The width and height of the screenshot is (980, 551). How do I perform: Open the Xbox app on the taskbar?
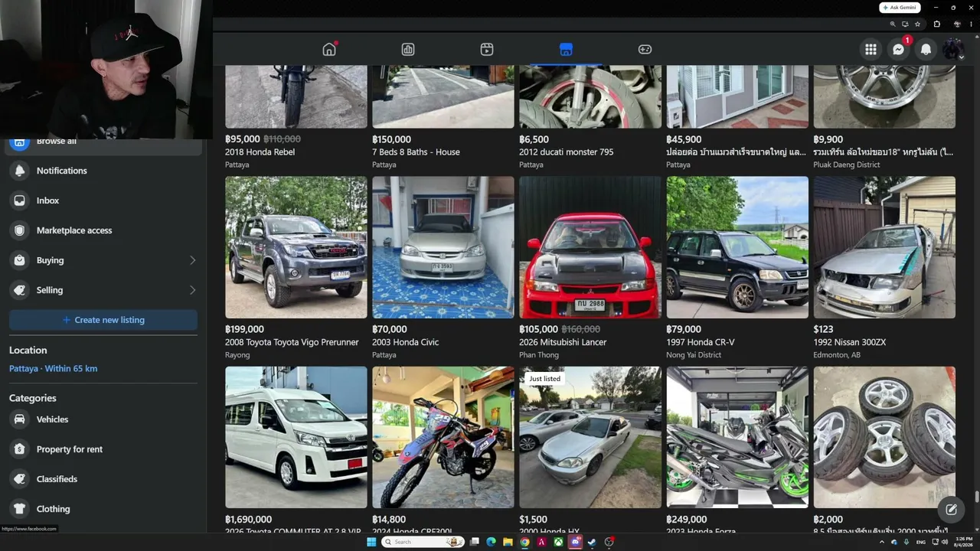pyautogui.click(x=558, y=542)
